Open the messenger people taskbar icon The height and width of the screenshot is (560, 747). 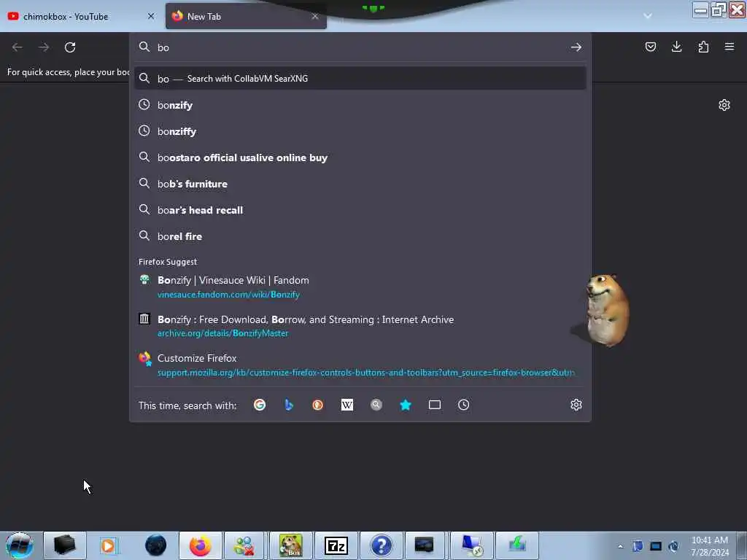245,545
